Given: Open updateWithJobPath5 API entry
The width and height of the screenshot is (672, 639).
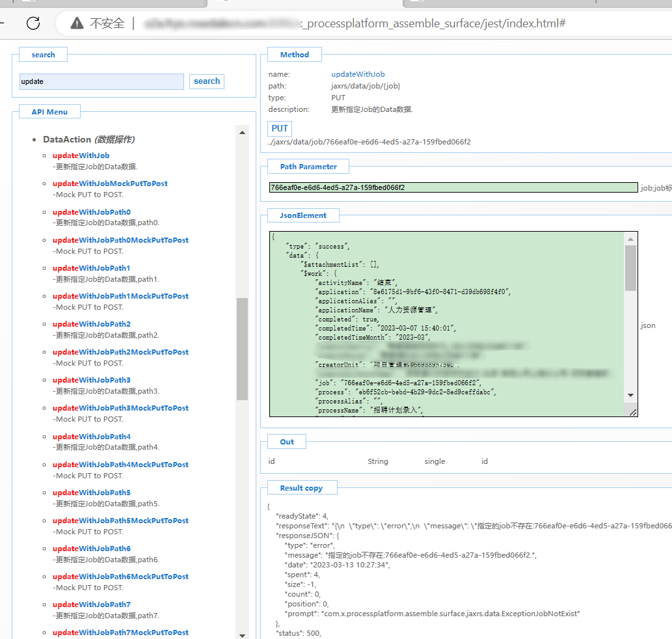Looking at the screenshot, I should (x=91, y=493).
